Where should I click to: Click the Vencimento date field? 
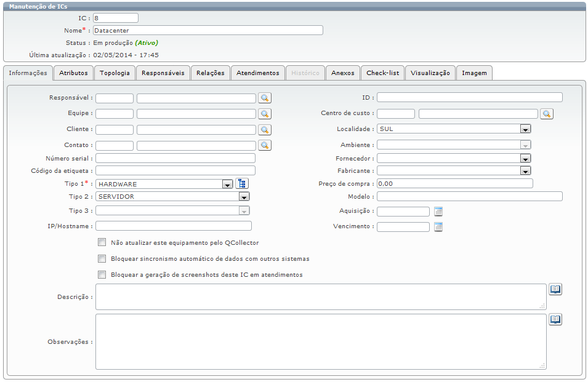(403, 227)
